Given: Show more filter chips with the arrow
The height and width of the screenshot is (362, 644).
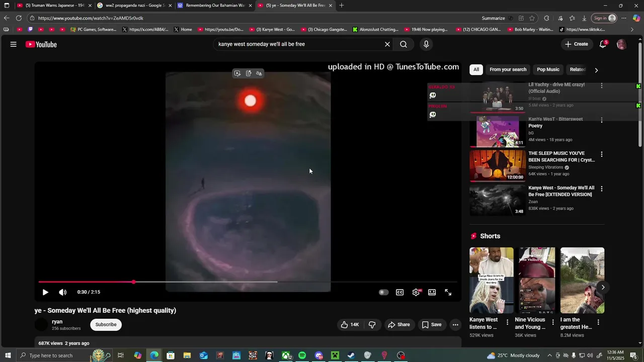Looking at the screenshot, I should [597, 70].
